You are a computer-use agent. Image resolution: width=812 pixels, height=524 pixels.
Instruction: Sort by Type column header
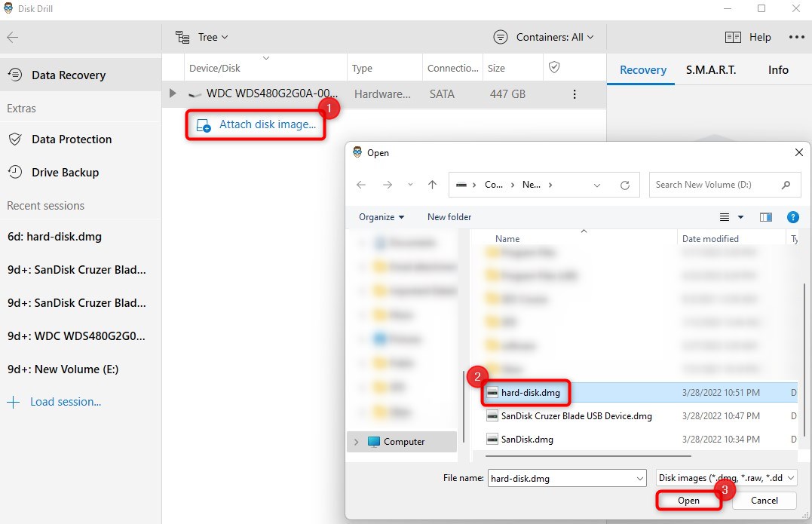coord(385,68)
